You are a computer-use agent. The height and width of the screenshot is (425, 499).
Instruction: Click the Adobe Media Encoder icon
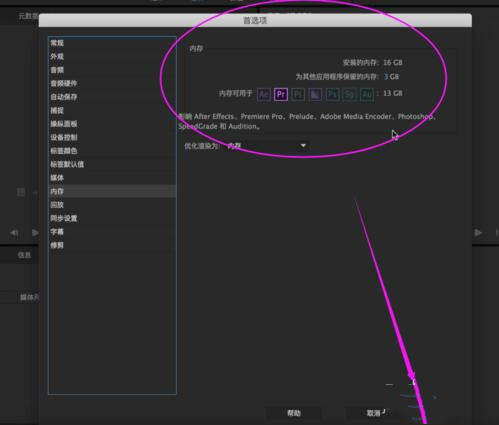(315, 94)
